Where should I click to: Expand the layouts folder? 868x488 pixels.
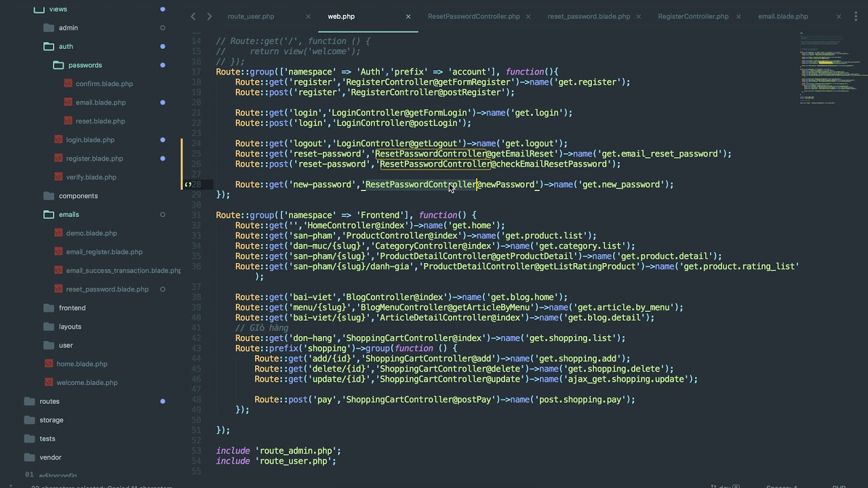[x=48, y=327]
